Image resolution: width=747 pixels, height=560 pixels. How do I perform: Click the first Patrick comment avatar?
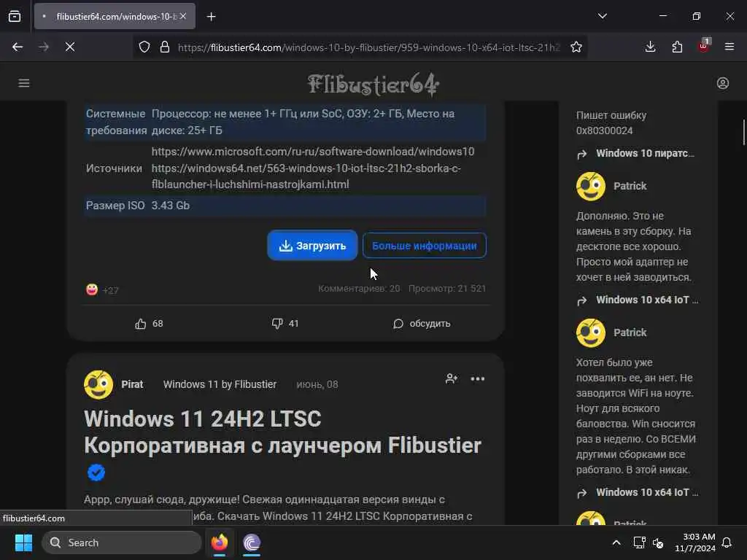[x=591, y=186]
